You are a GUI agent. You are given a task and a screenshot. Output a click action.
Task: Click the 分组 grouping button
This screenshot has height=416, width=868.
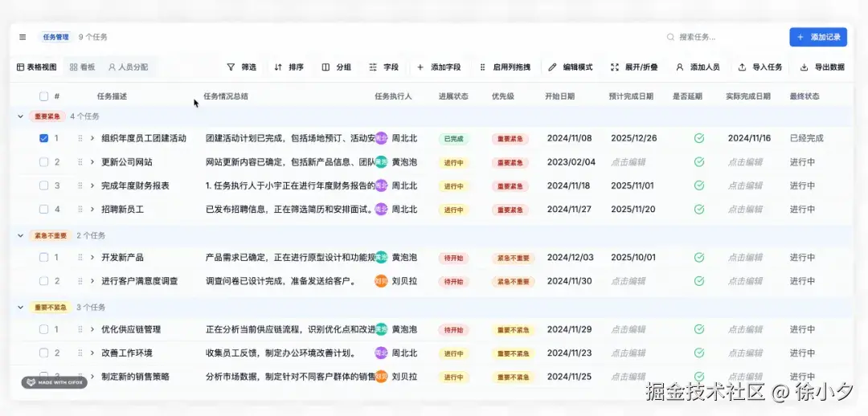point(337,67)
